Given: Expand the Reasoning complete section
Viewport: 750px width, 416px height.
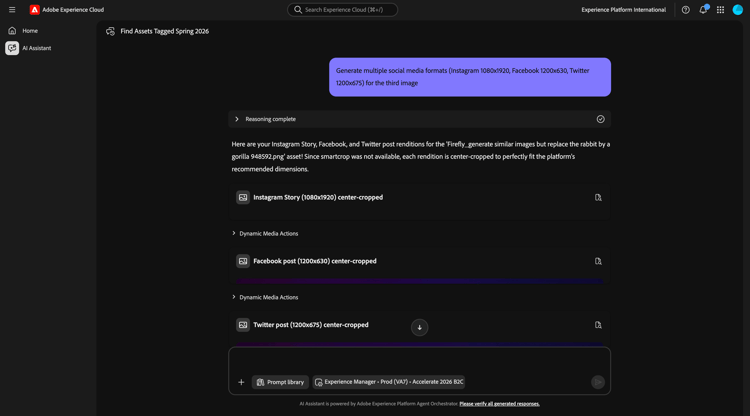Looking at the screenshot, I should click(x=237, y=119).
